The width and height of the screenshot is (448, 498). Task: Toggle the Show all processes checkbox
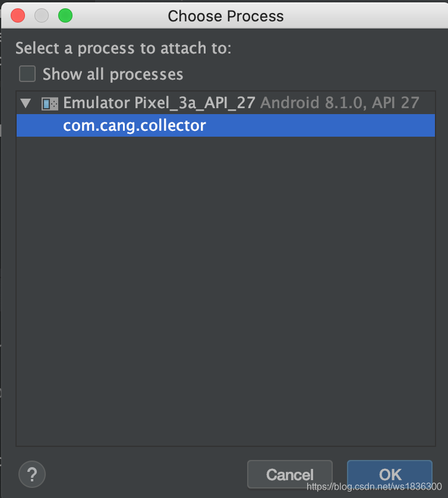pos(26,74)
